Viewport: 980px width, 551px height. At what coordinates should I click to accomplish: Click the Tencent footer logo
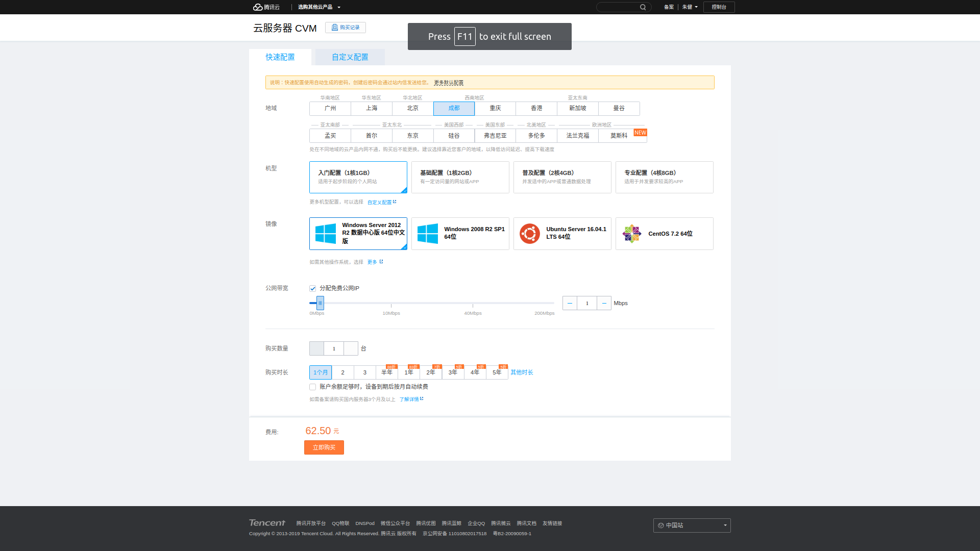coord(267,523)
